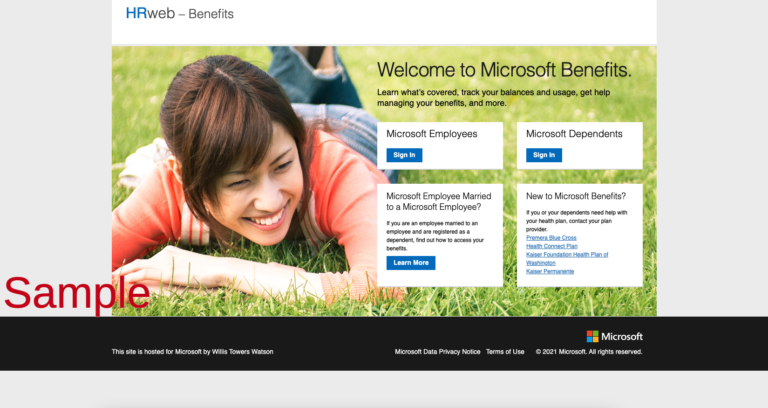Click the hosted by Willis Towers Watson text
768x408 pixels.
192,352
